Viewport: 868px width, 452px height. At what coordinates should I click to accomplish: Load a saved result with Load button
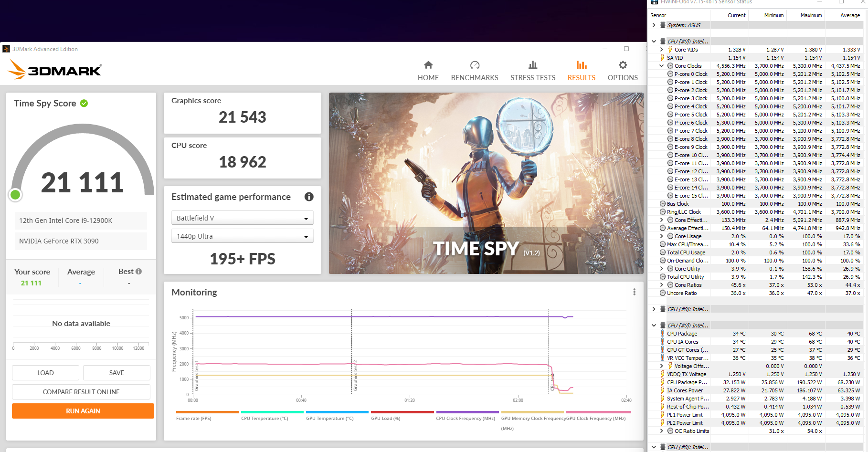45,373
